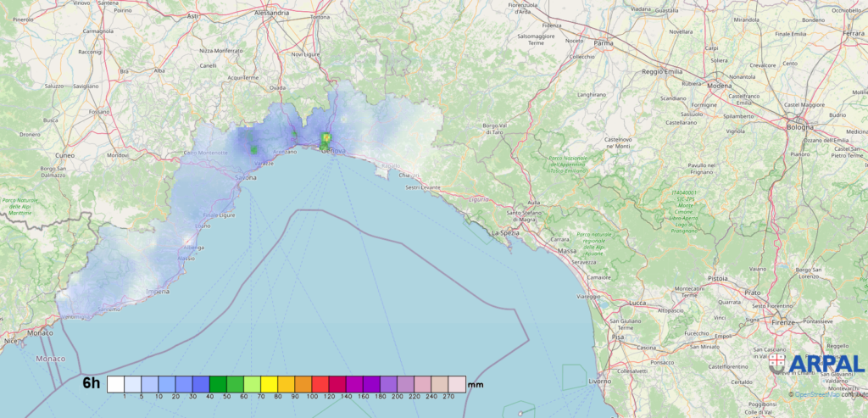The image size is (868, 418).
Task: Click the 6h accumulation period label
Action: point(91,383)
